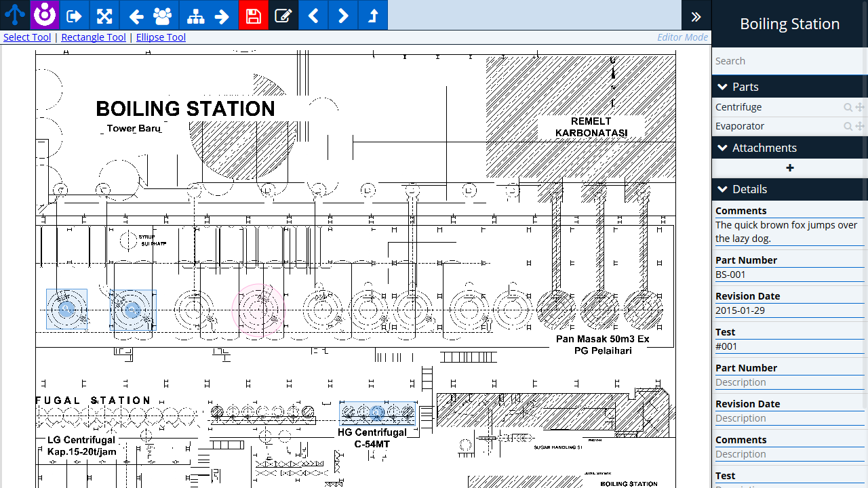868x488 pixels.
Task: Select the first blue hotspot rectangle on drawing
Action: [x=66, y=309]
